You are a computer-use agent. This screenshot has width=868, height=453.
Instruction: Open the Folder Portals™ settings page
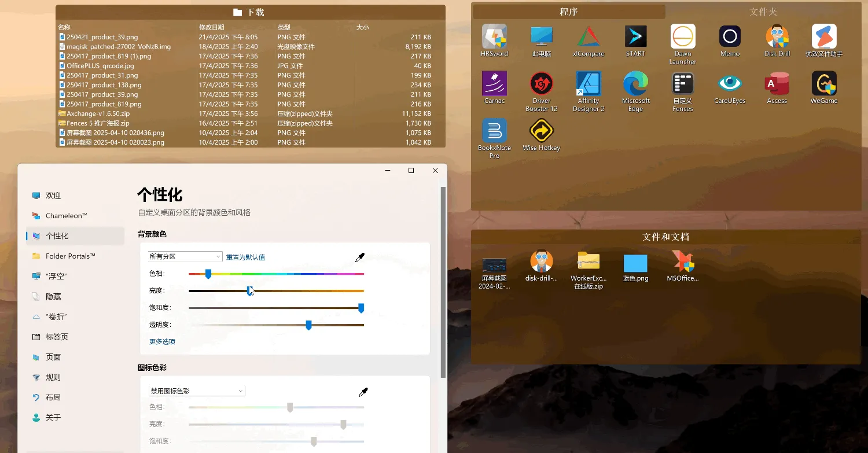coord(70,256)
